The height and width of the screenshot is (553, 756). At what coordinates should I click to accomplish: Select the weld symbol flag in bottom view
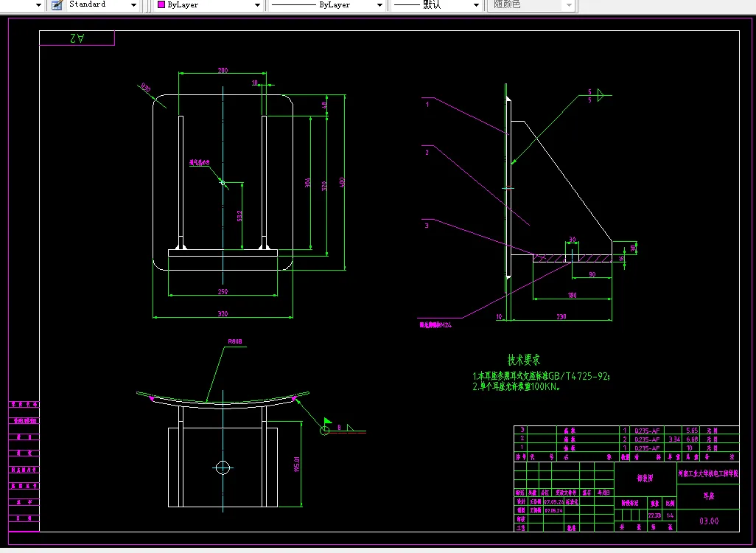coord(328,421)
